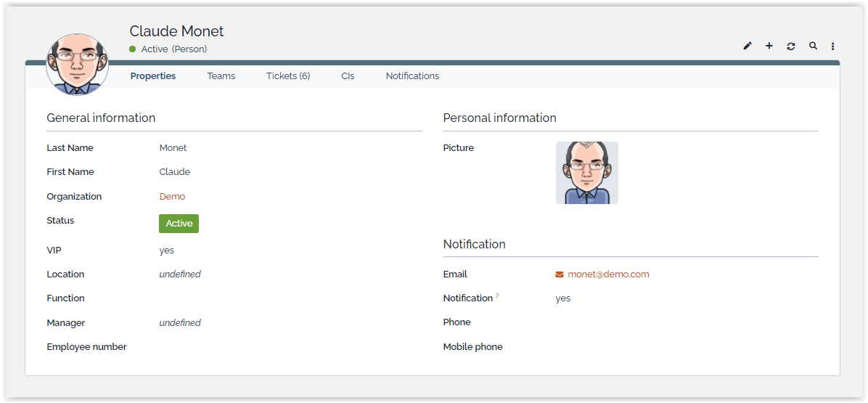Screen dimensions: 868x403
Task: Open the three-dot more actions menu
Action: click(x=832, y=46)
